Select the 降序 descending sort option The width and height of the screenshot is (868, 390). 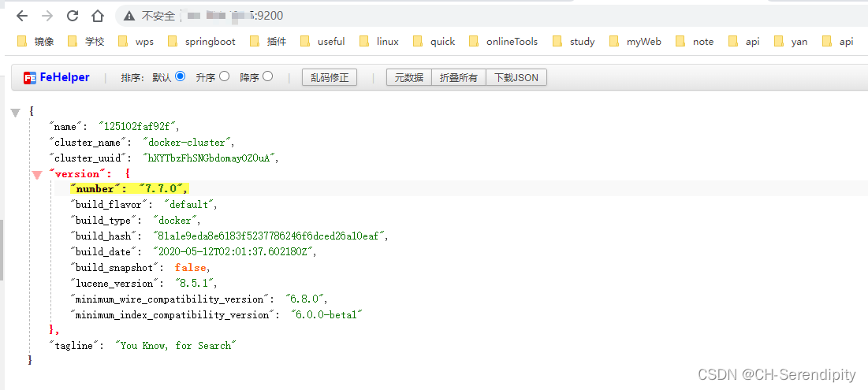pos(268,76)
